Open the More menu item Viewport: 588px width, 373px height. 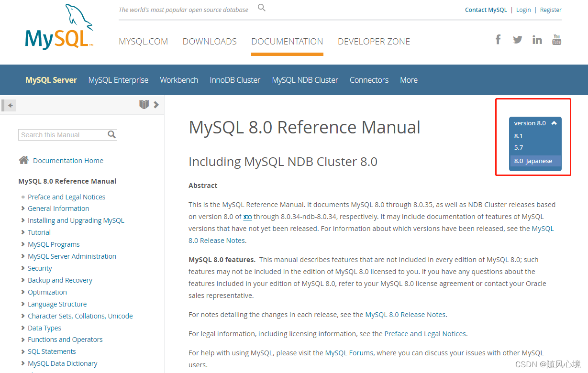(x=409, y=80)
